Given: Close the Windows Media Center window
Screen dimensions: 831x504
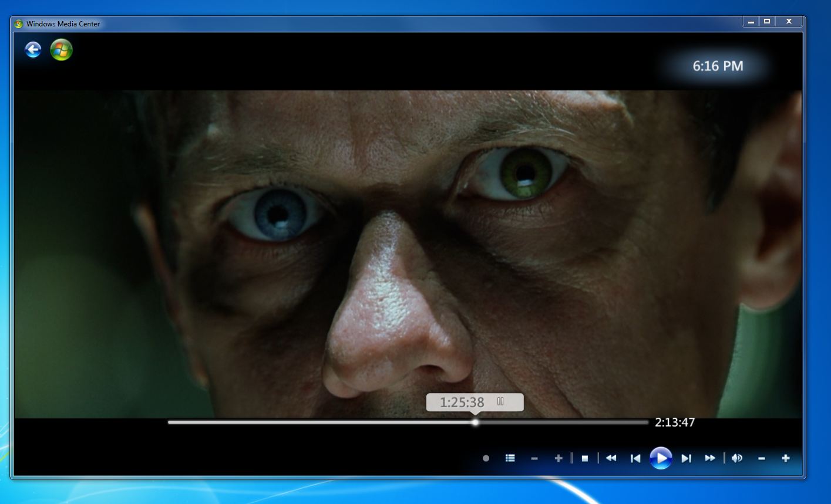Looking at the screenshot, I should pyautogui.click(x=789, y=22).
